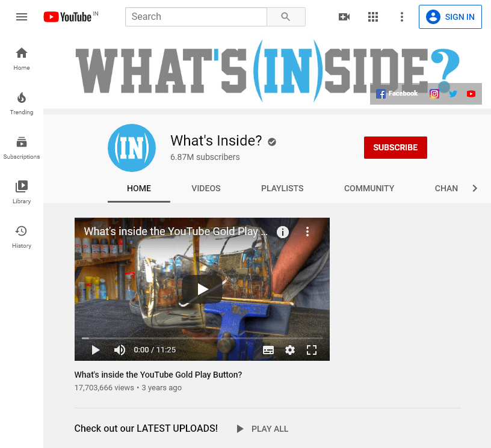
Task: Click the search magnifier button
Action: [x=286, y=17]
